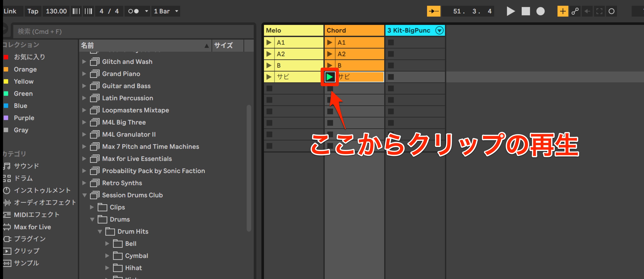Screen dimensions: 644x279
Task: Click the Re-enable Automation arrow icon
Action: (587, 11)
